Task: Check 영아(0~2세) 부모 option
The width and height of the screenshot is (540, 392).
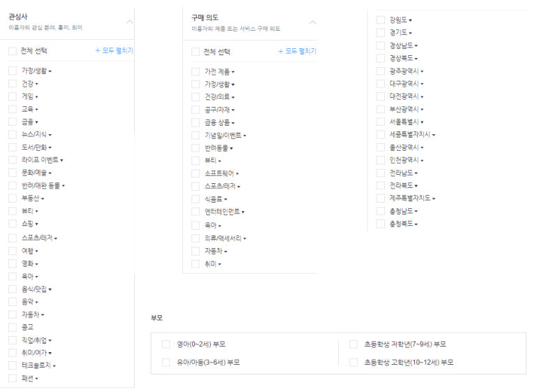Action: pyautogui.click(x=166, y=344)
